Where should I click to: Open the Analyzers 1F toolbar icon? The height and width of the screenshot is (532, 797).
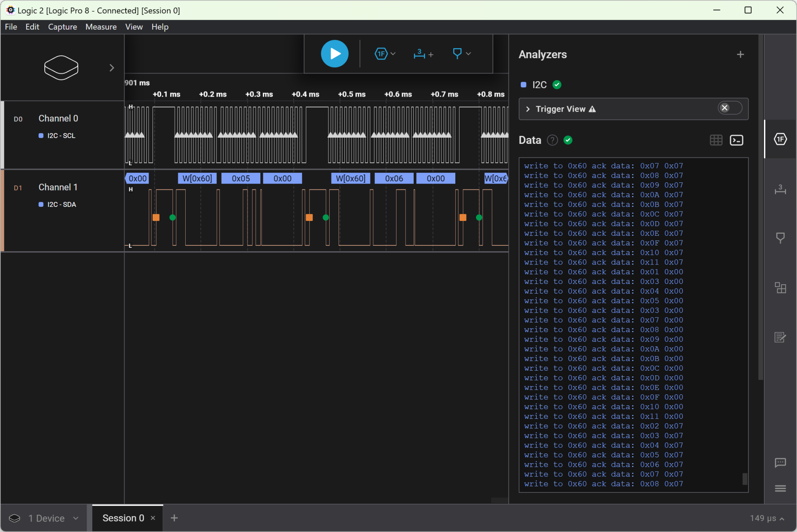(381, 54)
